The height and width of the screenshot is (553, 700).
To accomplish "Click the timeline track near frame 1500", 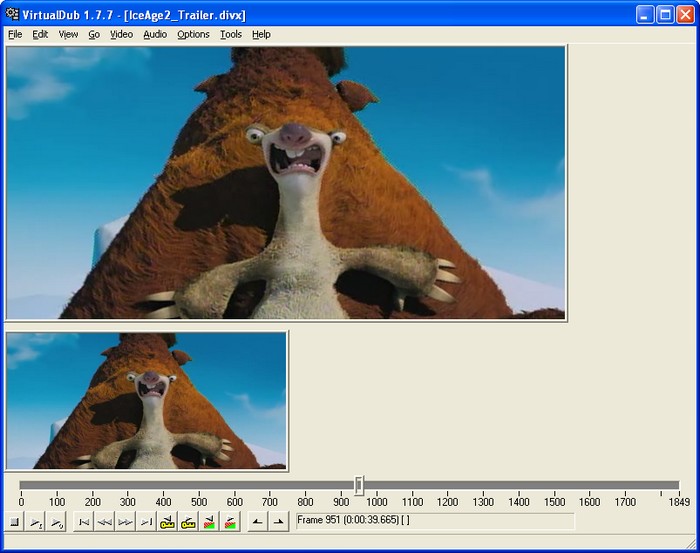I will tap(554, 485).
